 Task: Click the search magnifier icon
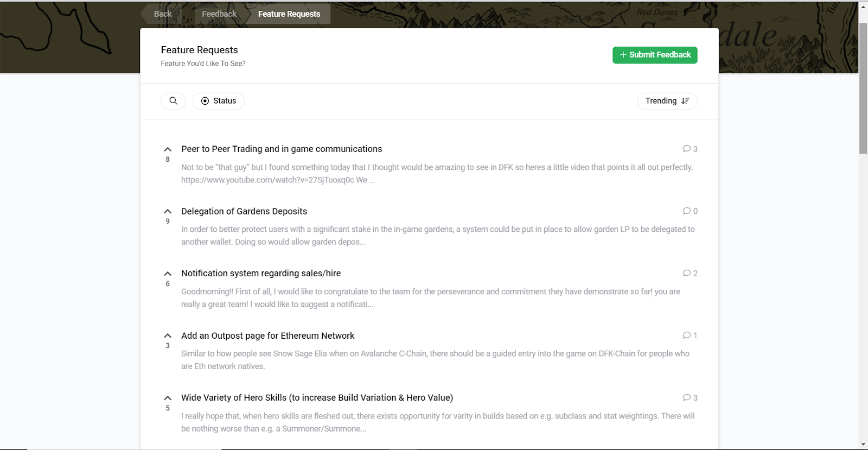(x=173, y=101)
